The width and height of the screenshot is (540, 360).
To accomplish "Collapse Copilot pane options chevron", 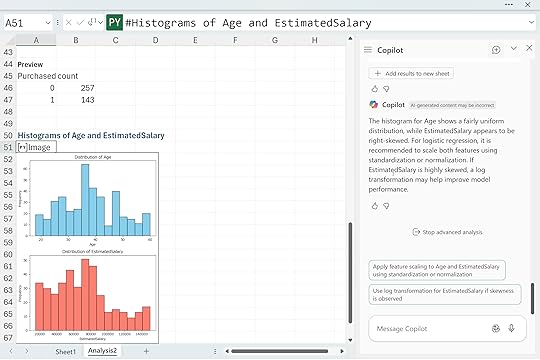I will [513, 48].
